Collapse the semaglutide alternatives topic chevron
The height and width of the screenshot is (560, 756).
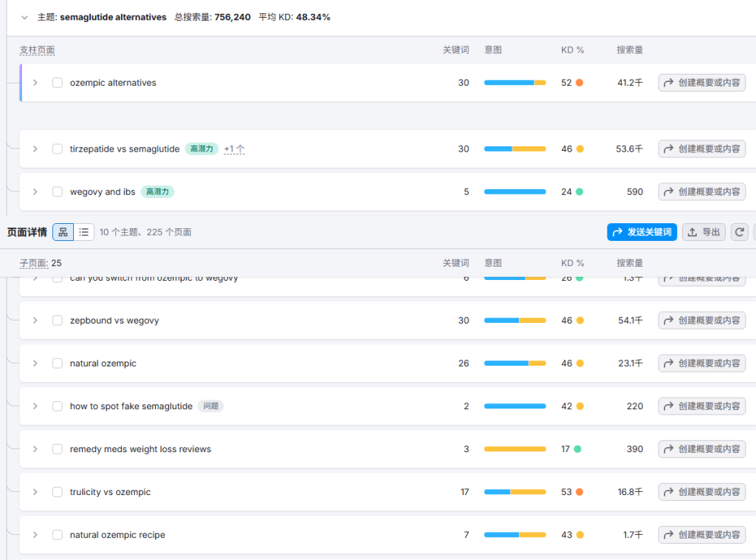[x=24, y=18]
